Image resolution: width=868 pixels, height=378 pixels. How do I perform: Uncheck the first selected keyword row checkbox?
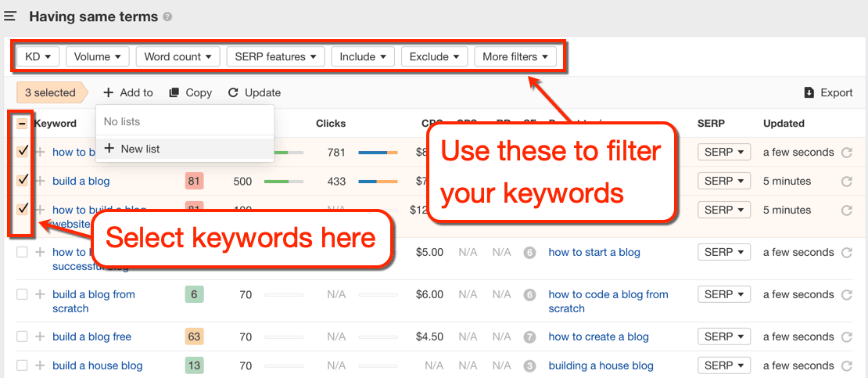[22, 152]
